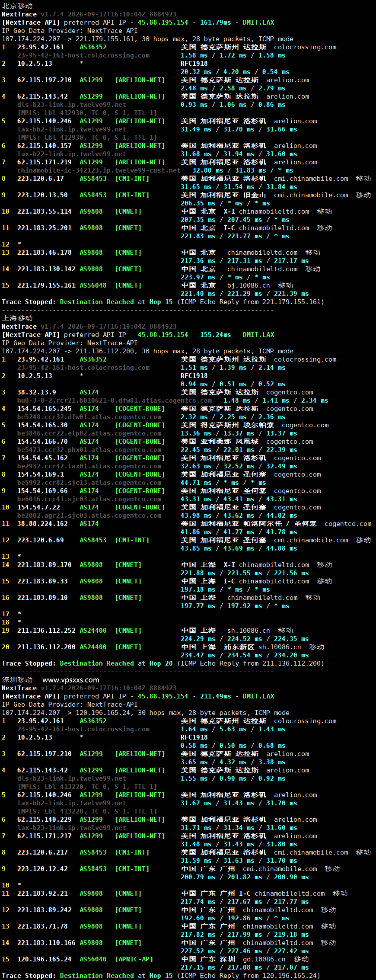Click hop IP 38.32.13.9
The height and width of the screenshot is (980, 376).
coord(37,392)
